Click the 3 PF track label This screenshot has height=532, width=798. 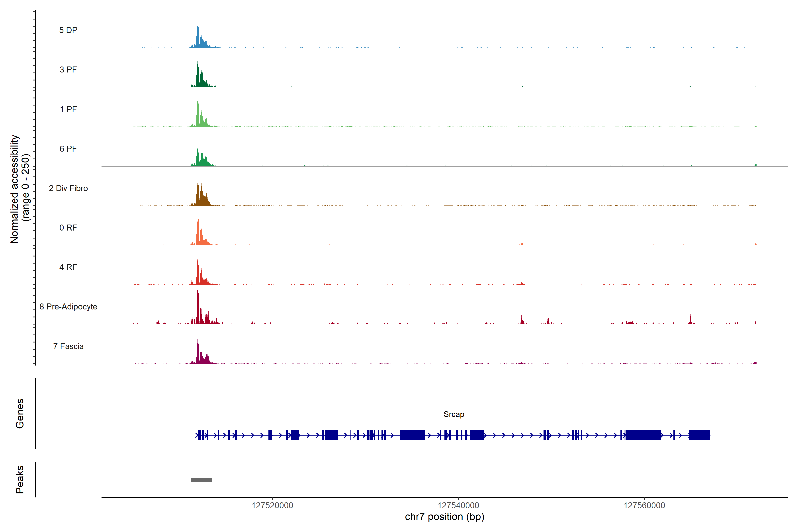(x=68, y=70)
